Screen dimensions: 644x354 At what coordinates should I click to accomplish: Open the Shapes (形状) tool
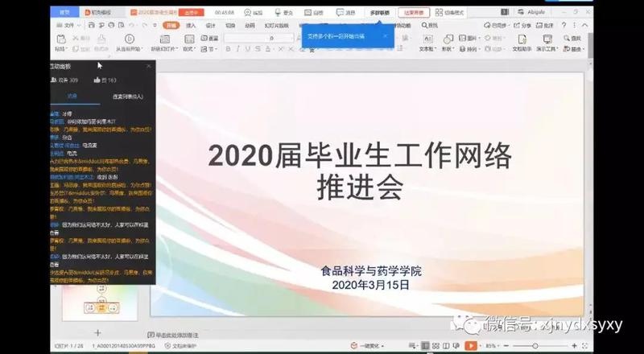click(x=448, y=39)
